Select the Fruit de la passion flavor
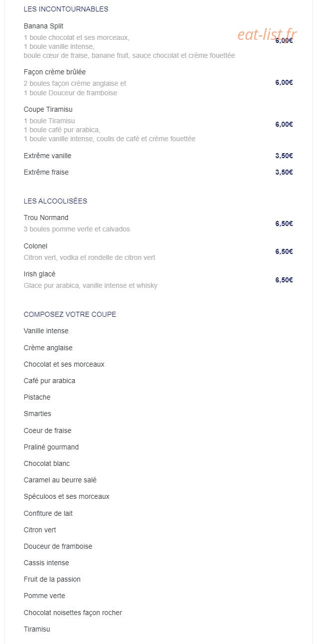The height and width of the screenshot is (644, 316). [x=52, y=579]
